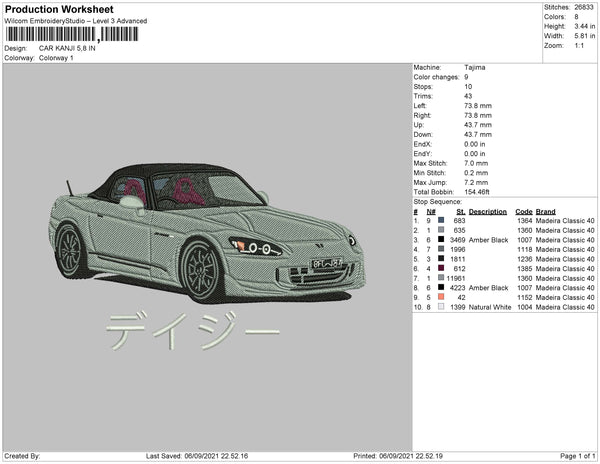Click the St. column header

[x=460, y=211]
